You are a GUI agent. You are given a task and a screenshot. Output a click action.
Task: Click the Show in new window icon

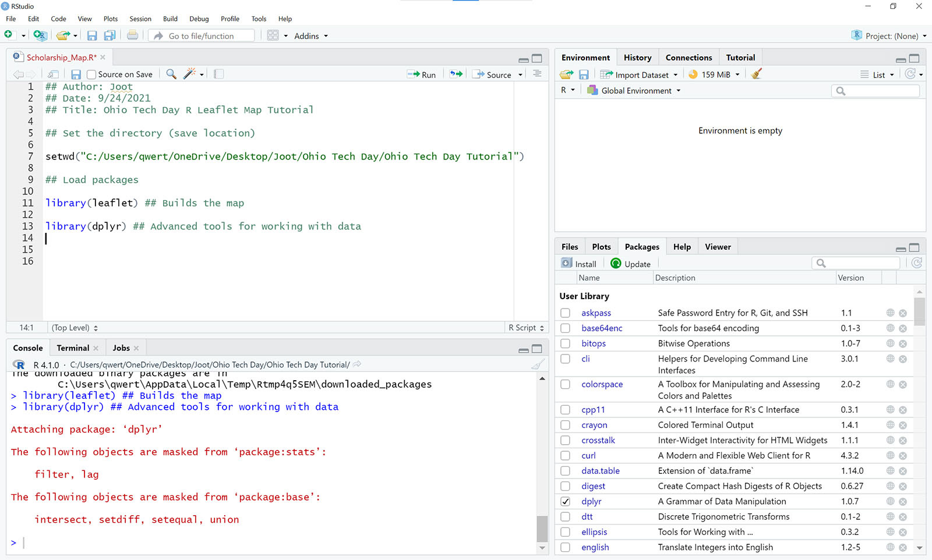pyautogui.click(x=53, y=75)
